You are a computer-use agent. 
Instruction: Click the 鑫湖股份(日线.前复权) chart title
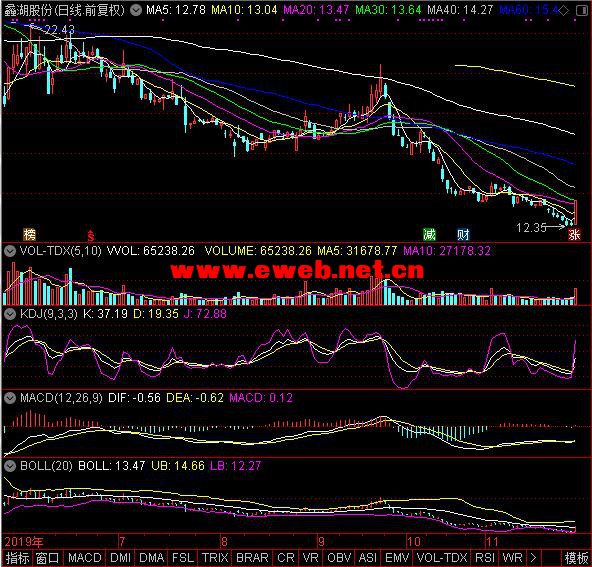pyautogui.click(x=64, y=10)
